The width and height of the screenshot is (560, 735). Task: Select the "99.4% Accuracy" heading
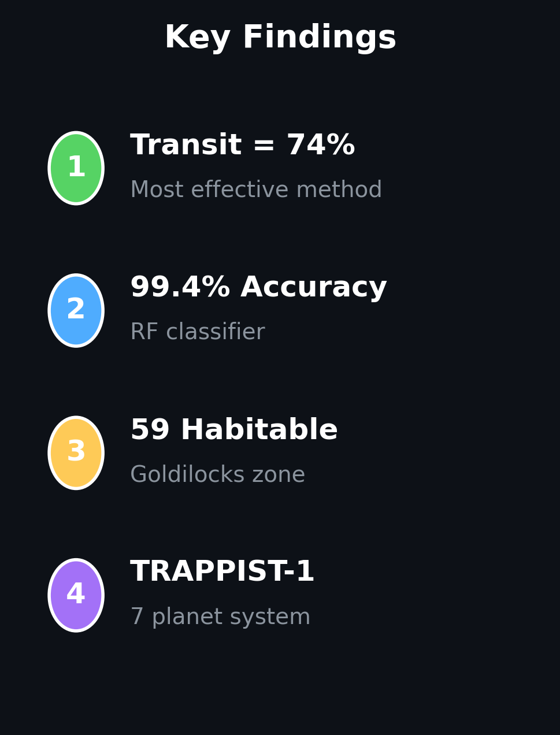258,288
